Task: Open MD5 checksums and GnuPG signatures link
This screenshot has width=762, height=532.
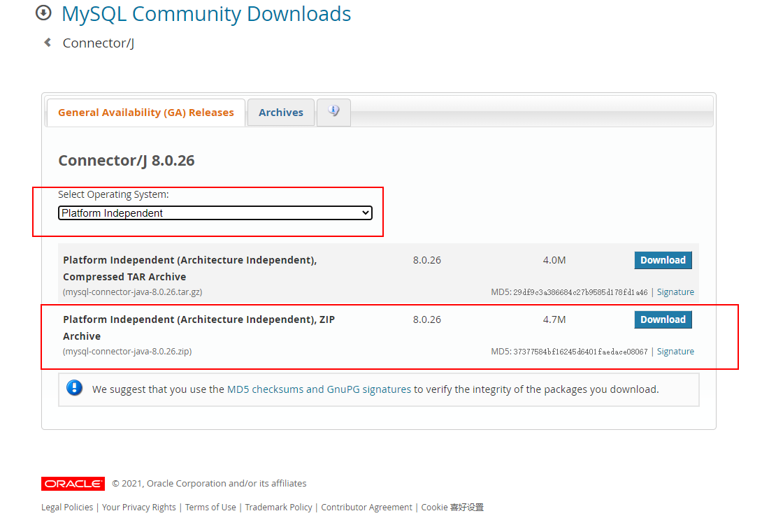Action: click(319, 389)
